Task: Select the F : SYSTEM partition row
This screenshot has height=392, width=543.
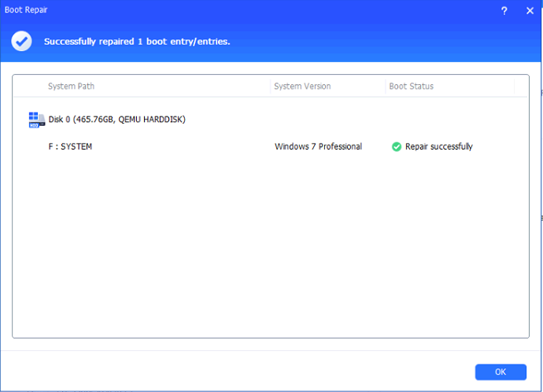Action: (70, 146)
